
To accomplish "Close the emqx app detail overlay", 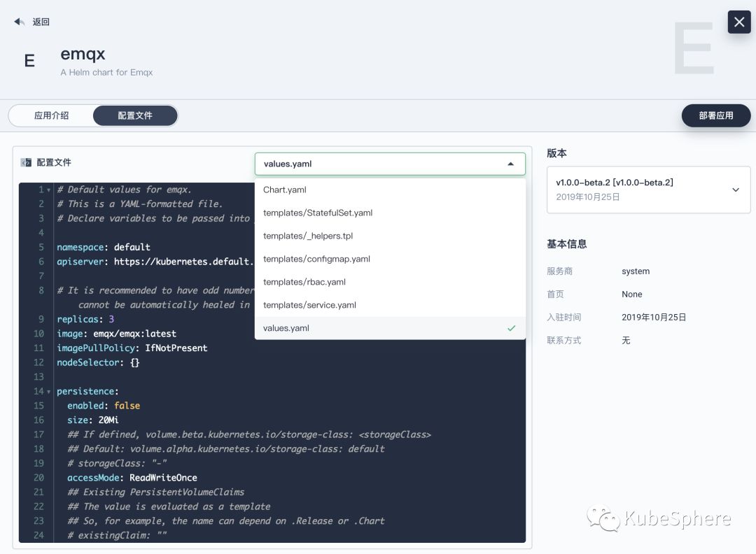I will pyautogui.click(x=739, y=22).
